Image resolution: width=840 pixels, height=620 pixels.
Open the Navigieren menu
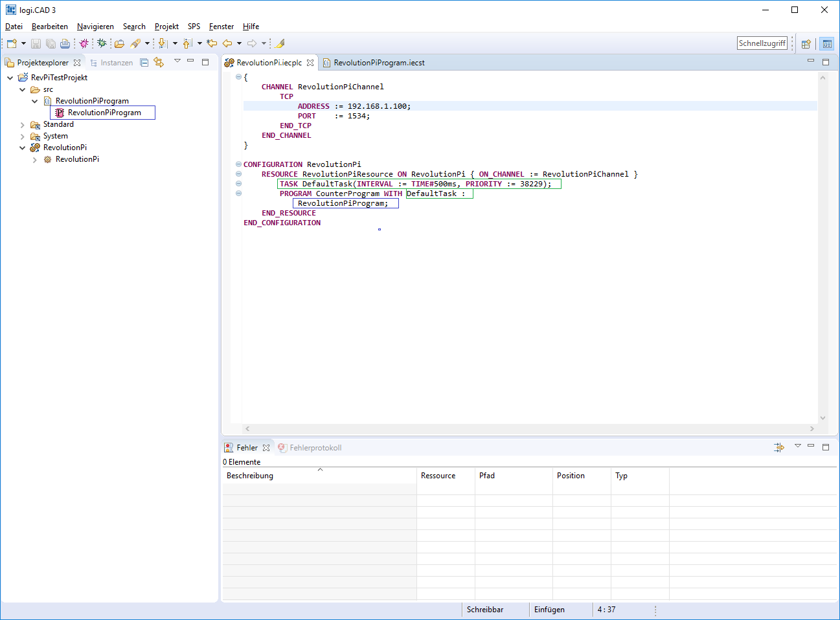[x=95, y=27]
